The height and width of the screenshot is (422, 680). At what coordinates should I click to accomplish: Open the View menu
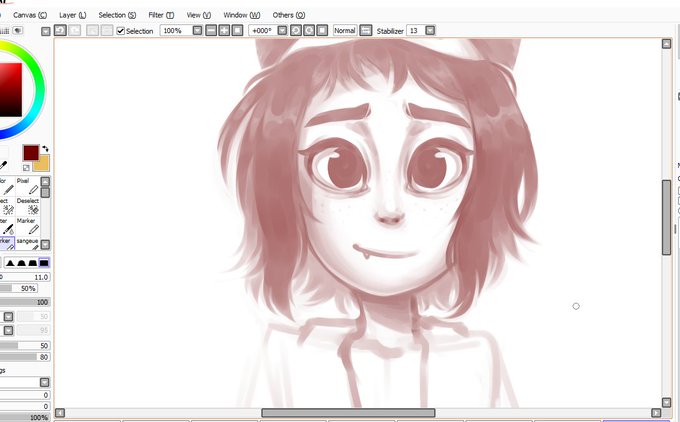(x=199, y=15)
